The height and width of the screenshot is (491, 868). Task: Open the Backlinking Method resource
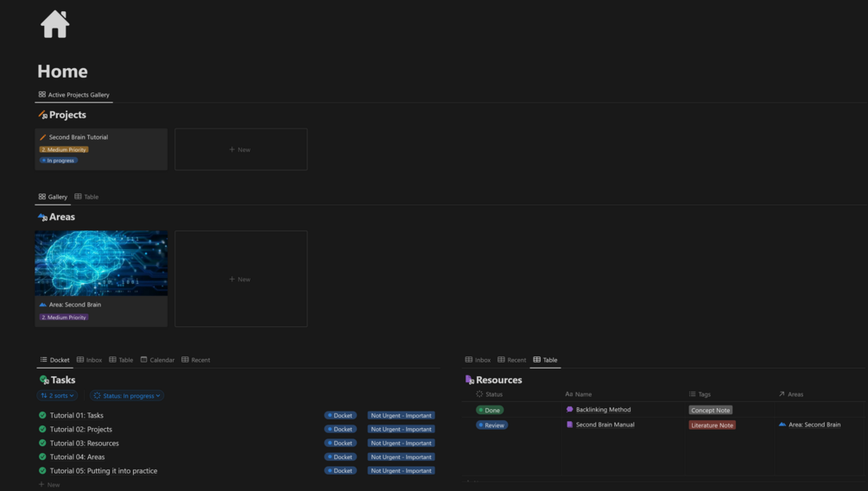point(604,410)
